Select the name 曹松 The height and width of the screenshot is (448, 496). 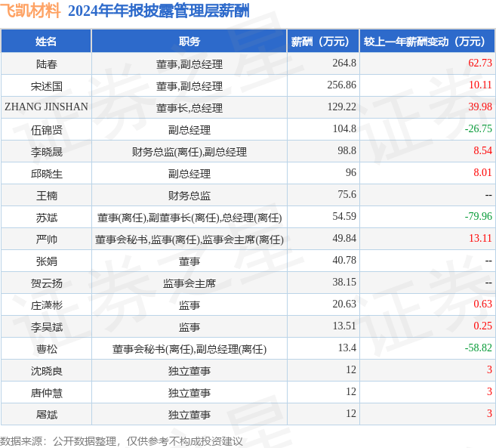pos(47,349)
